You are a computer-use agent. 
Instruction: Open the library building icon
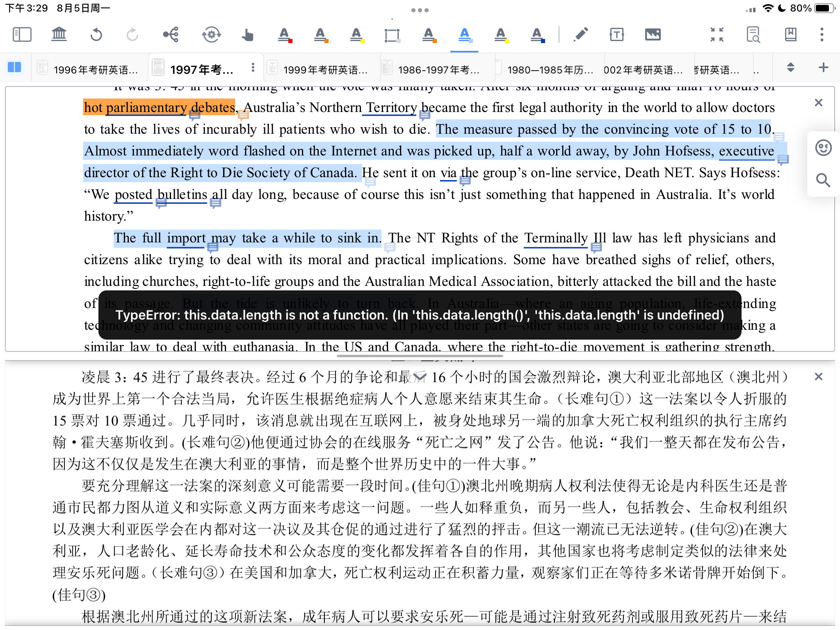point(59,34)
